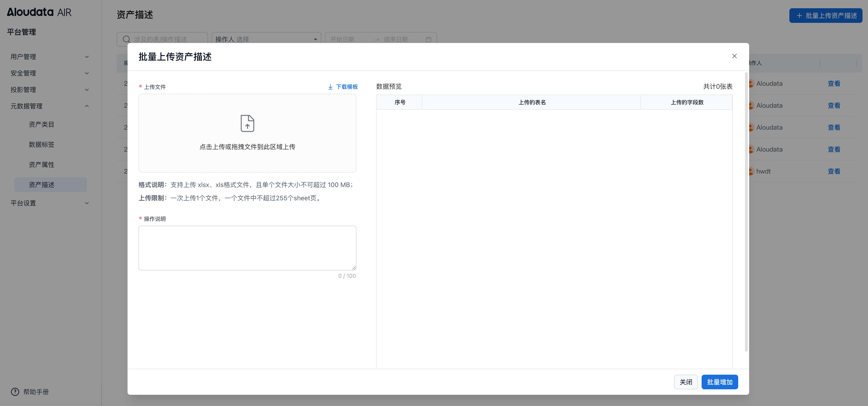
Task: Click the download template icon link
Action: (x=330, y=87)
